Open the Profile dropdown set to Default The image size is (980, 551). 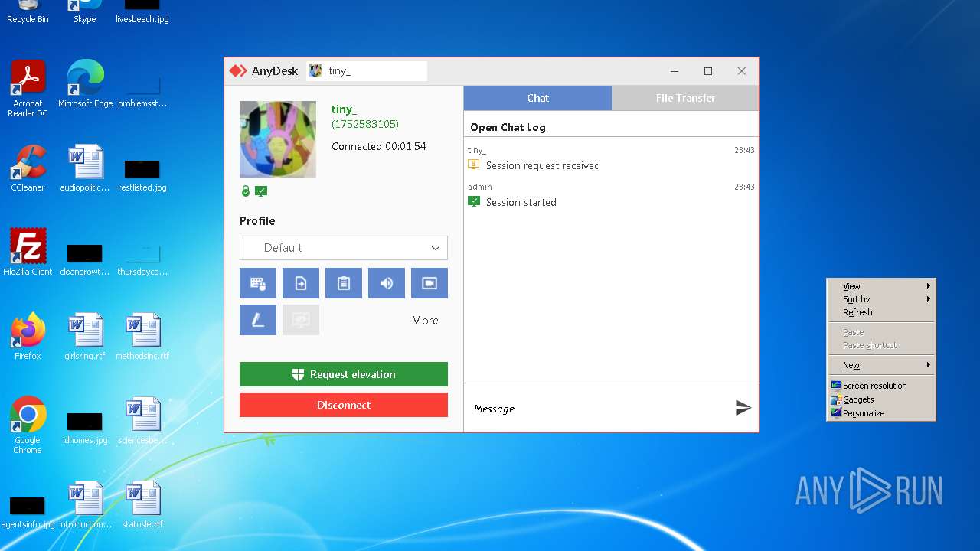click(344, 248)
